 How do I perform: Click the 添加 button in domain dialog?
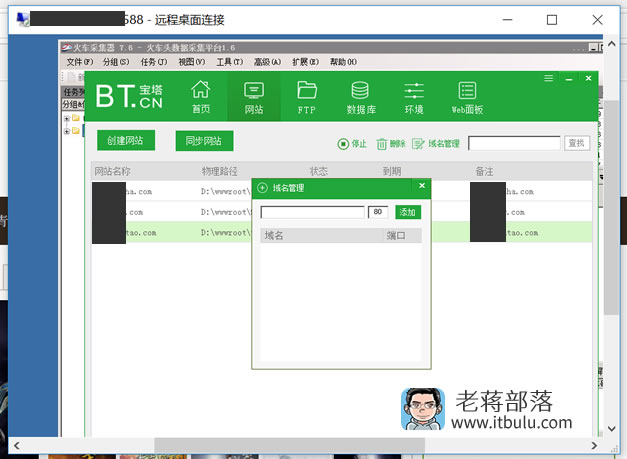point(407,212)
